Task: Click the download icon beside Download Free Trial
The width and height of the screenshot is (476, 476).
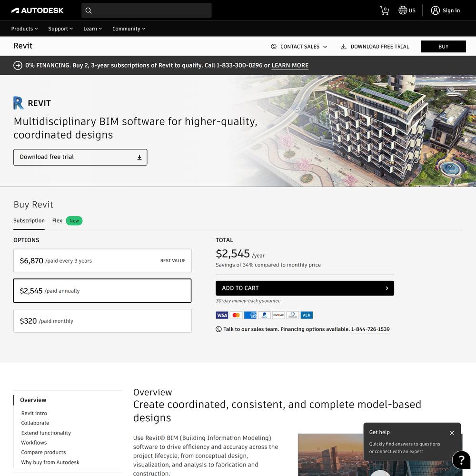Action: 343,47
